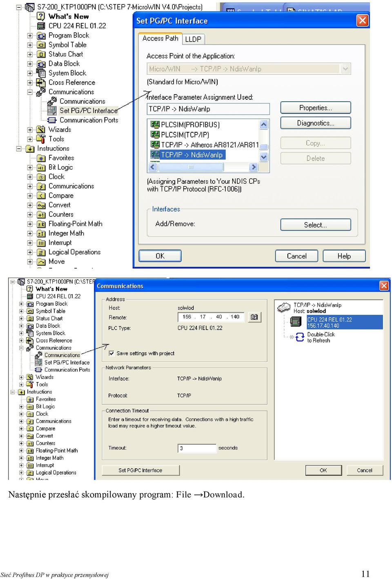
Task: Click Set PG/PC Interface button in Communications dialog
Action: pyautogui.click(x=140, y=470)
